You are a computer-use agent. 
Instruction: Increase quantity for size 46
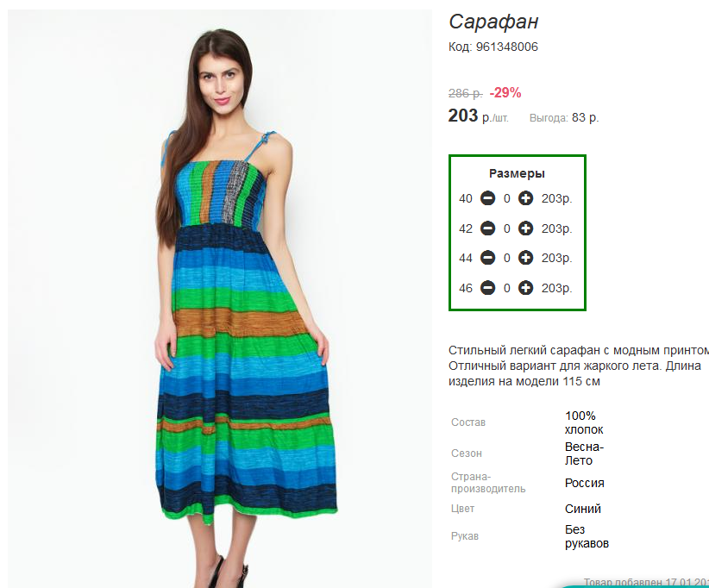tap(525, 287)
